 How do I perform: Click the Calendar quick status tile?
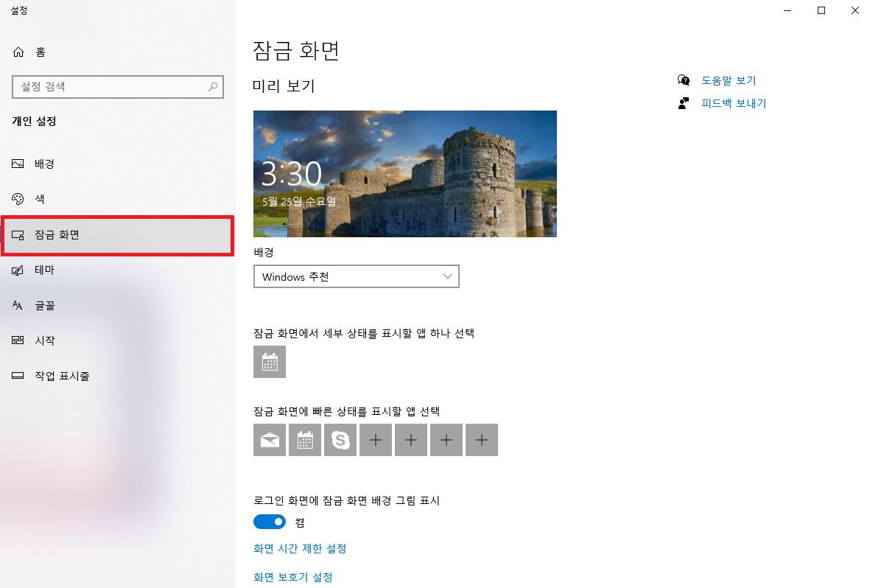[x=305, y=441]
